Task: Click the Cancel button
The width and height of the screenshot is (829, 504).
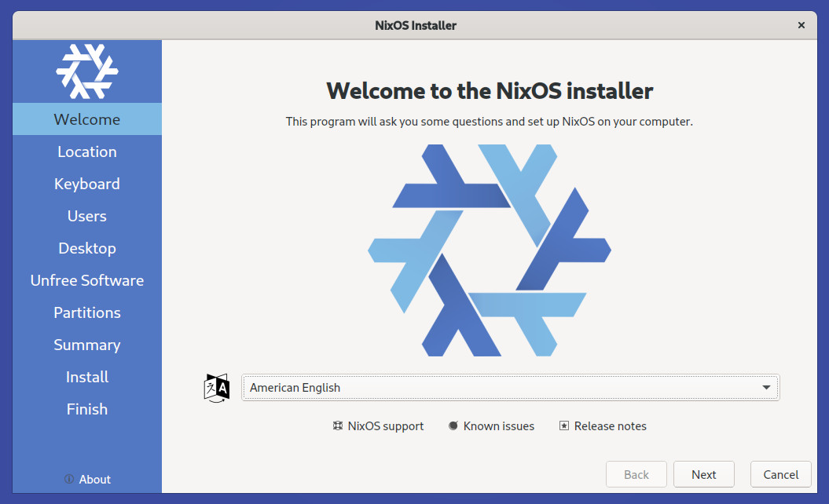Action: (x=781, y=474)
